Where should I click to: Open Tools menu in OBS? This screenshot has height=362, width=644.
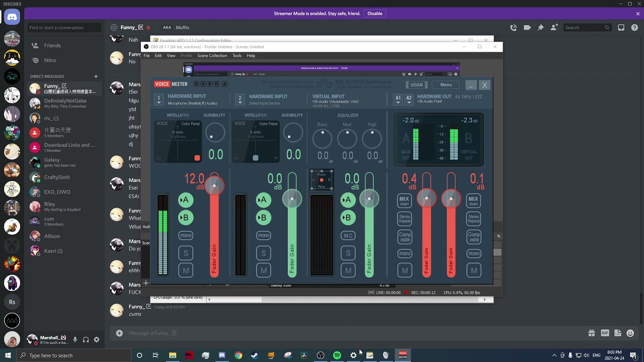(x=237, y=56)
